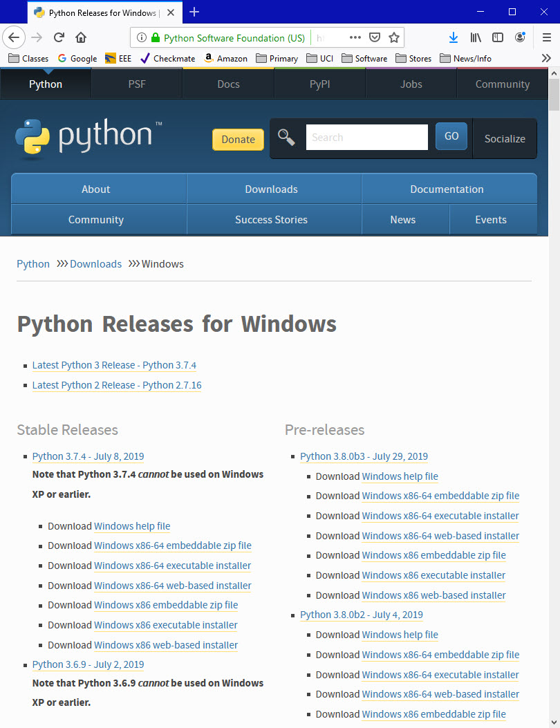Open page actions three-dot menu

pos(355,37)
